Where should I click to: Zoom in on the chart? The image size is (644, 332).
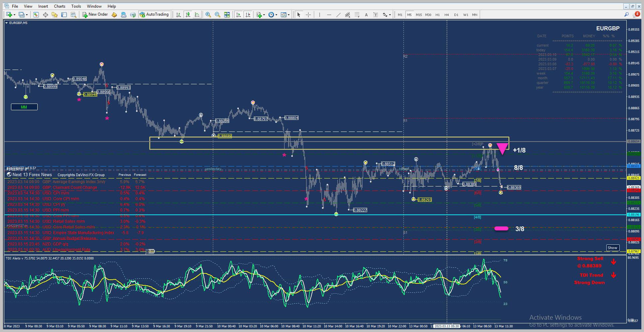208,15
